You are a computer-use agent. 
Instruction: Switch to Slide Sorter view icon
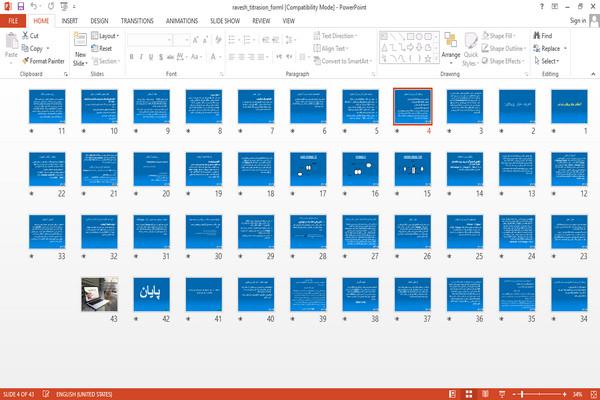click(469, 394)
